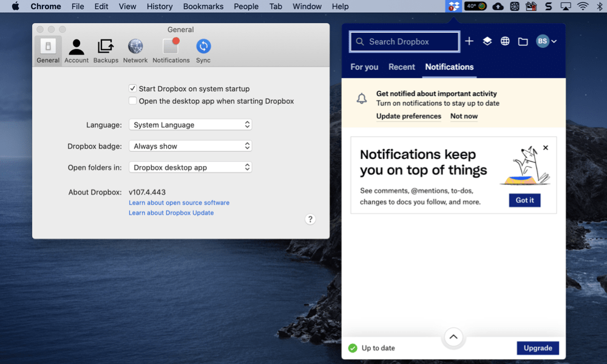The height and width of the screenshot is (364, 607).
Task: Switch to the Notifications tab
Action: tap(449, 67)
